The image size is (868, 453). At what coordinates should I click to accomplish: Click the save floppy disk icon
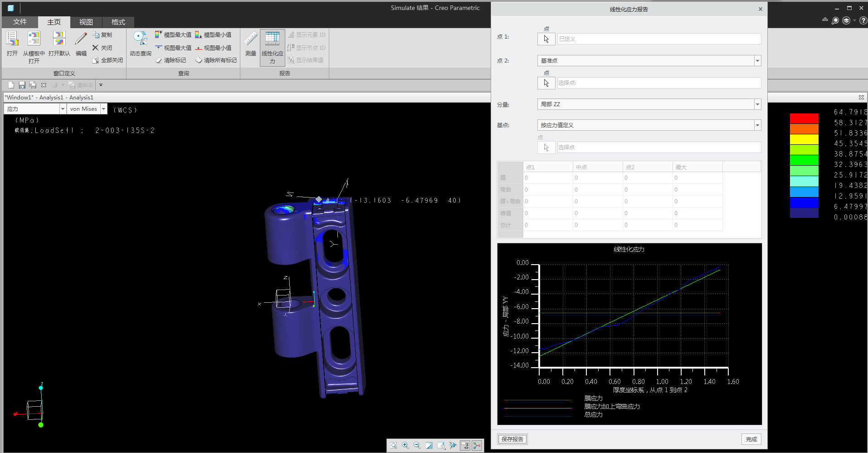click(22, 85)
